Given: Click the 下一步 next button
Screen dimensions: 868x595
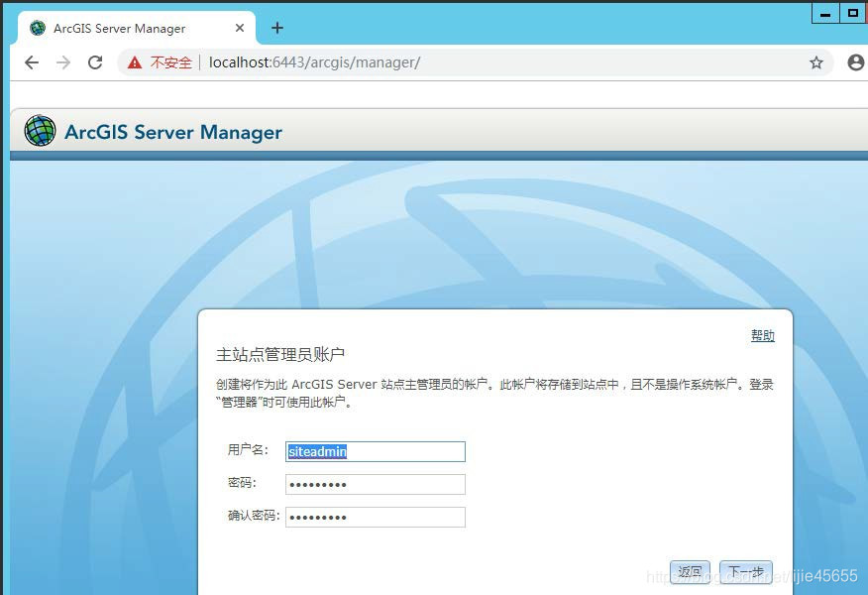Looking at the screenshot, I should click(746, 572).
